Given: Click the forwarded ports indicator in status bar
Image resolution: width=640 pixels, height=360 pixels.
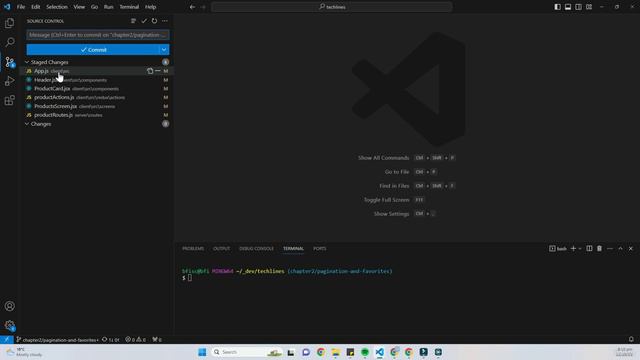Looking at the screenshot, I should pyautogui.click(x=157, y=340).
